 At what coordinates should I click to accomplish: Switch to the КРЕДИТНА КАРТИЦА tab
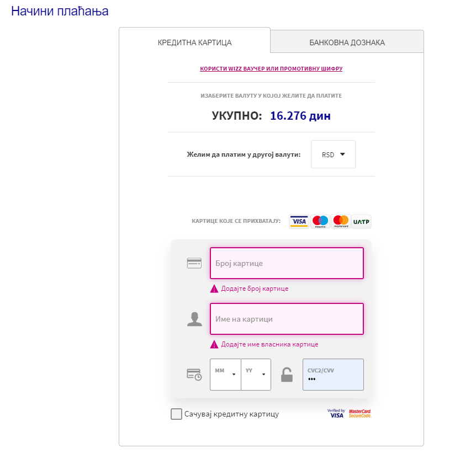pos(194,42)
